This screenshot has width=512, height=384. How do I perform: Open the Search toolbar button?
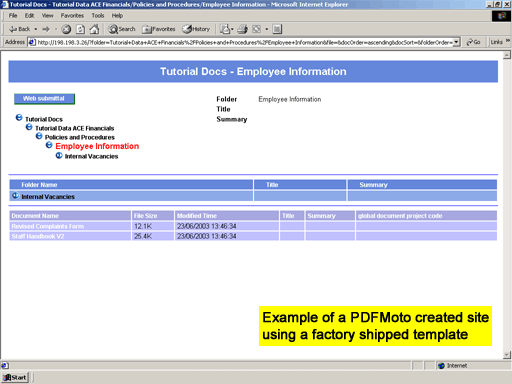(x=122, y=29)
